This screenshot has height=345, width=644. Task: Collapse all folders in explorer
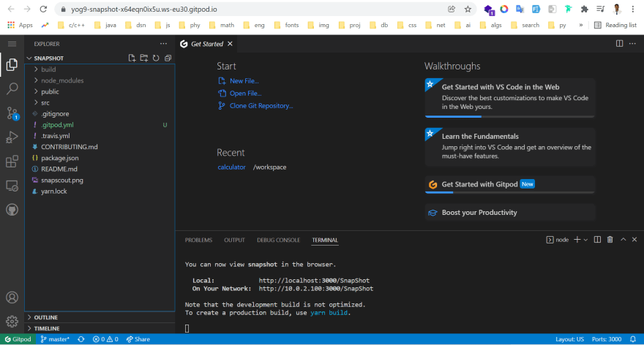point(168,58)
